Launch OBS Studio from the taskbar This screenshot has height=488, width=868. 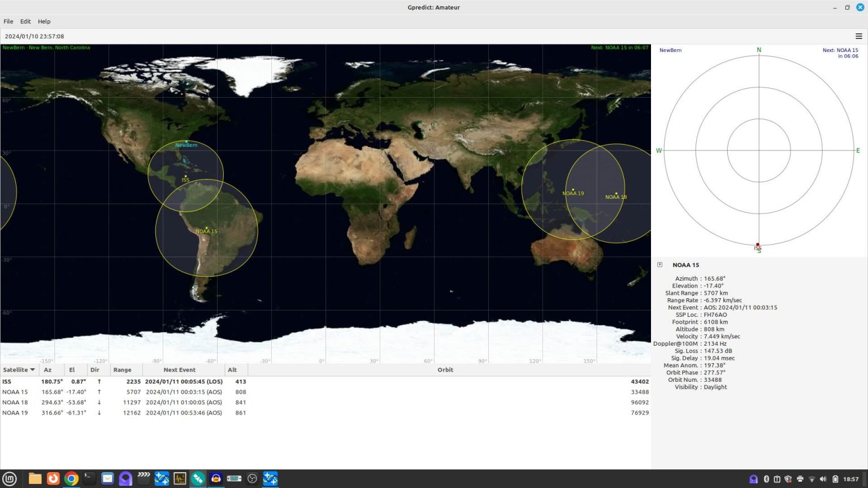(x=252, y=478)
